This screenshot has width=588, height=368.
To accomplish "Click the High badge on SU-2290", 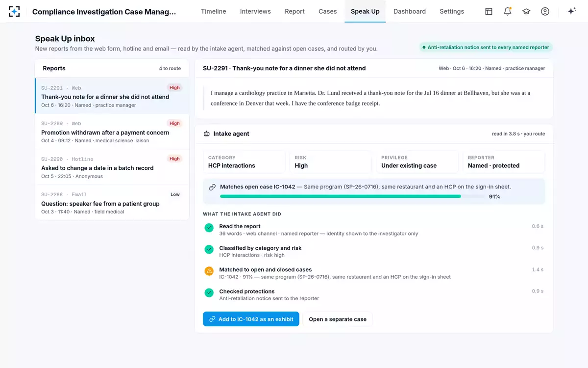I will 175,159.
